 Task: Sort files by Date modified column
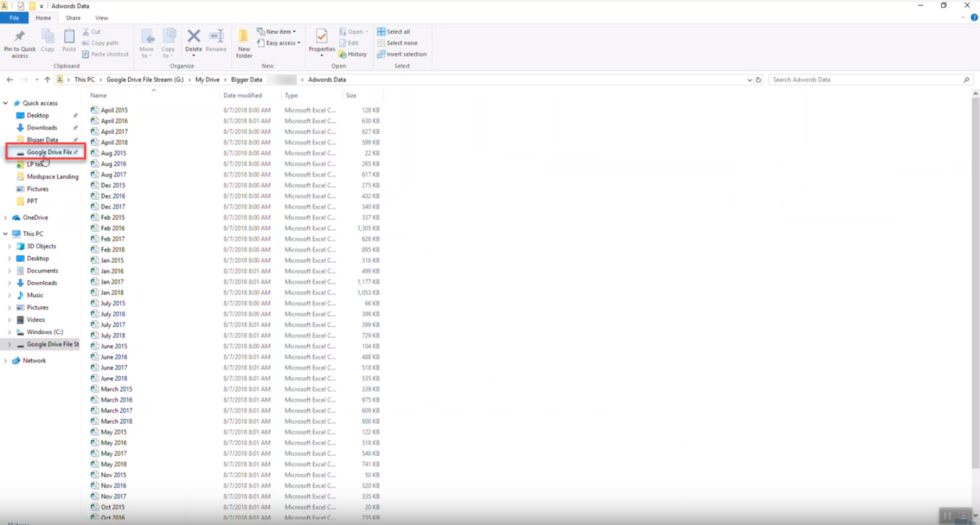pos(243,96)
